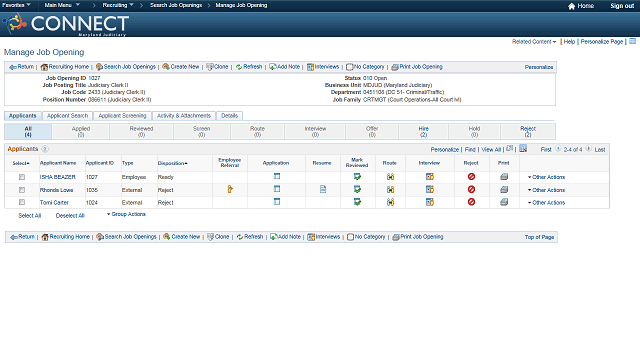Image resolution: width=640 pixels, height=360 pixels.
Task: Select checkbox for ISHA BEAZER
Action: [x=22, y=177]
